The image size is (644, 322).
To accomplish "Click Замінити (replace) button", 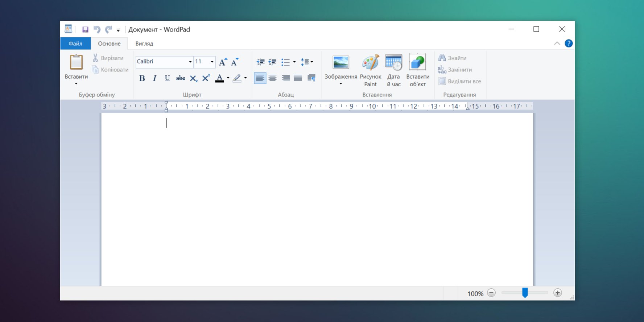I will click(x=455, y=70).
